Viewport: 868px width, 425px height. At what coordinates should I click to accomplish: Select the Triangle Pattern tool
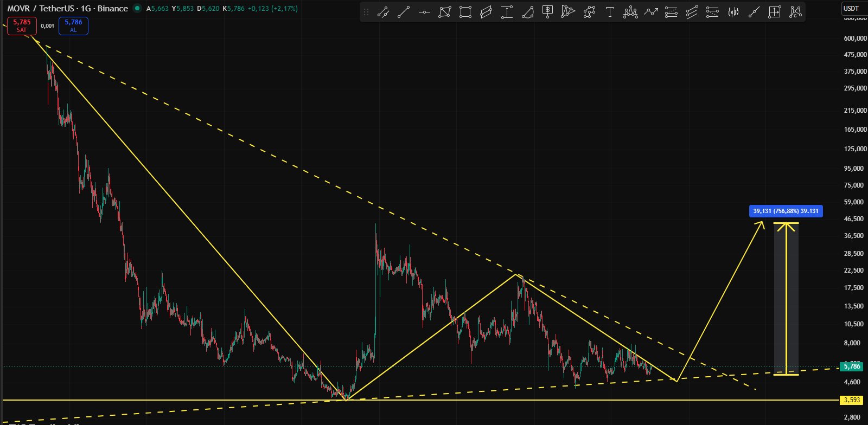[568, 12]
